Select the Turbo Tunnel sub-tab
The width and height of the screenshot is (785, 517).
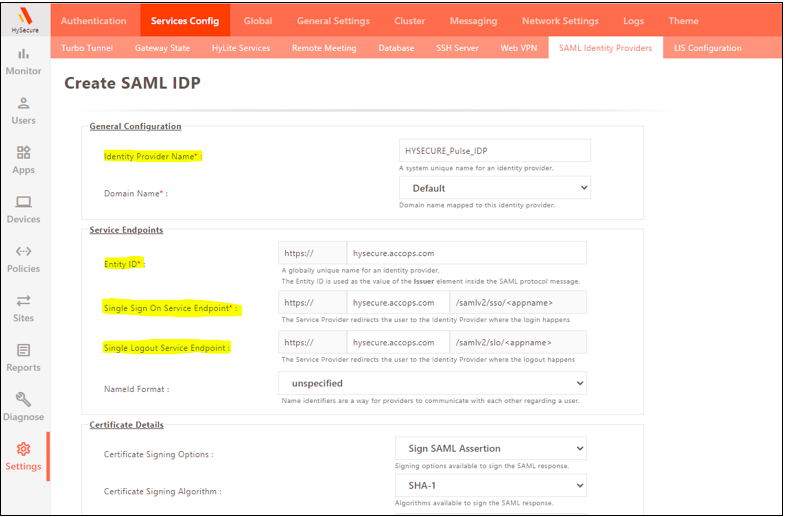[x=87, y=48]
